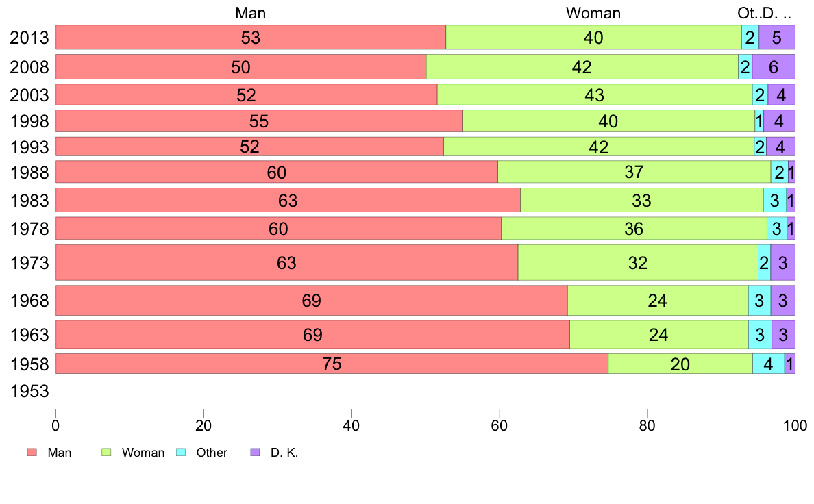The image size is (814, 504).
Task: Click the 2013 year label
Action: coord(29,38)
